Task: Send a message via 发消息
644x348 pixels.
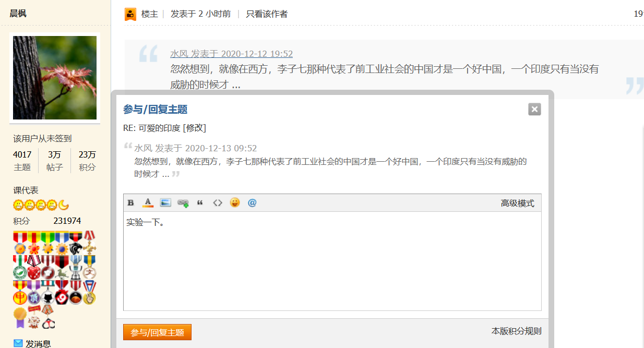Action: coord(38,343)
